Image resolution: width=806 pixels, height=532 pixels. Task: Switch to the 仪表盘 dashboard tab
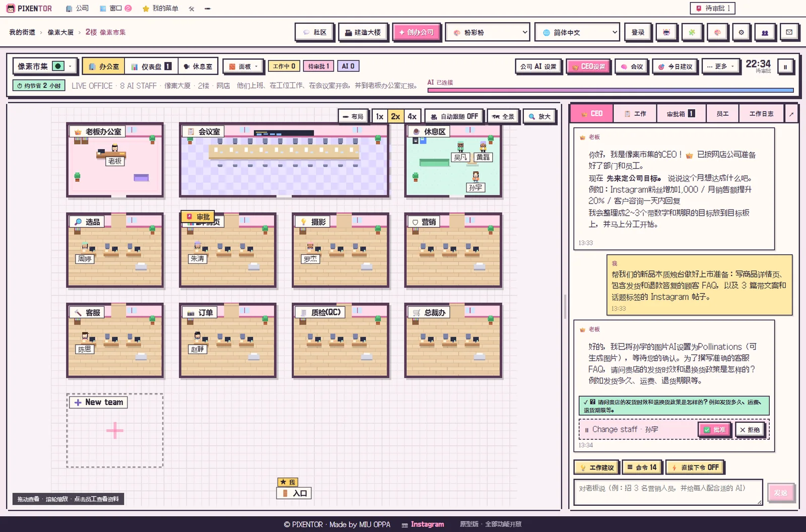pyautogui.click(x=151, y=66)
